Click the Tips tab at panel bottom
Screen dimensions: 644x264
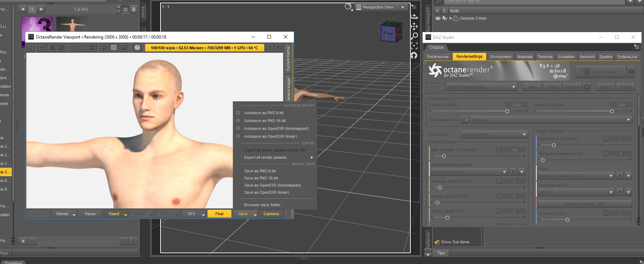coord(441,253)
